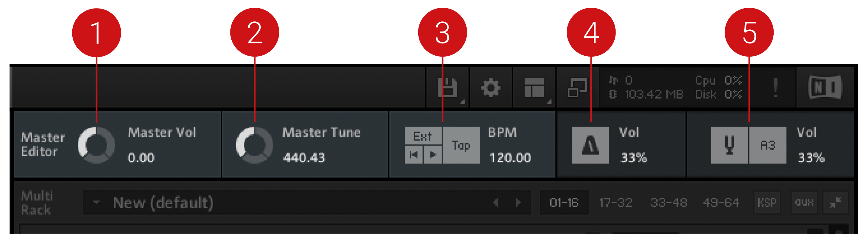The width and height of the screenshot is (868, 245).
Task: Open the New (default) multi dropdown arrow
Action: 97,202
